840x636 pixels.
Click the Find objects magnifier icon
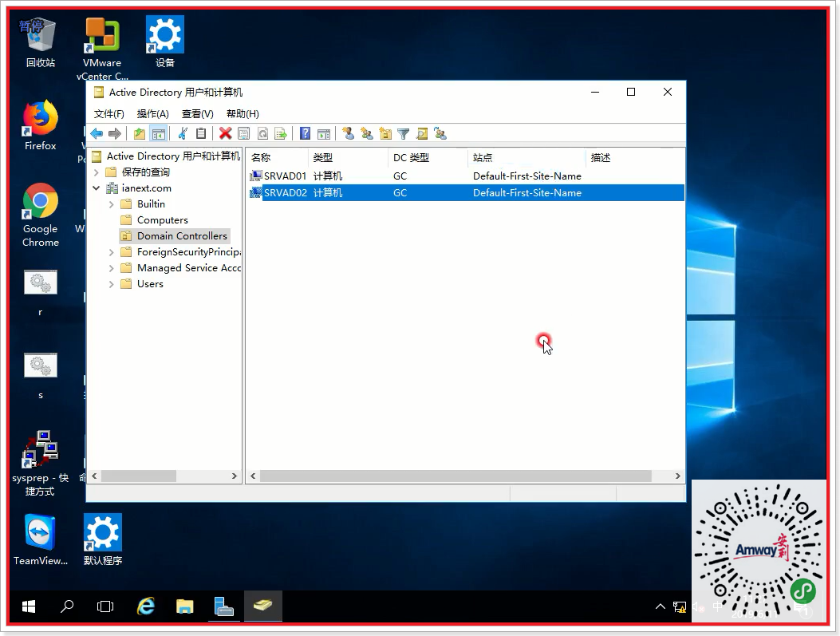[422, 133]
